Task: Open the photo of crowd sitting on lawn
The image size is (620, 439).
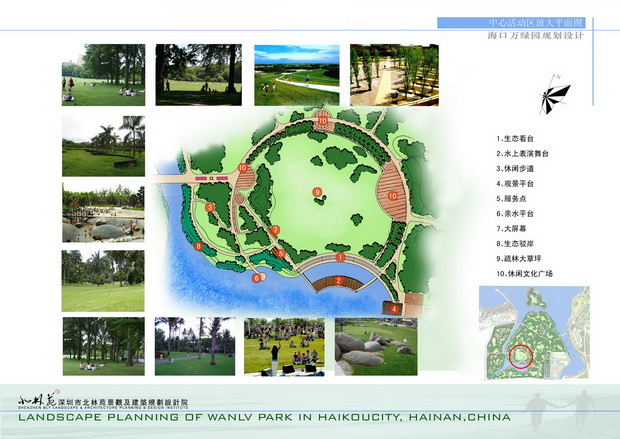Action: click(x=283, y=346)
